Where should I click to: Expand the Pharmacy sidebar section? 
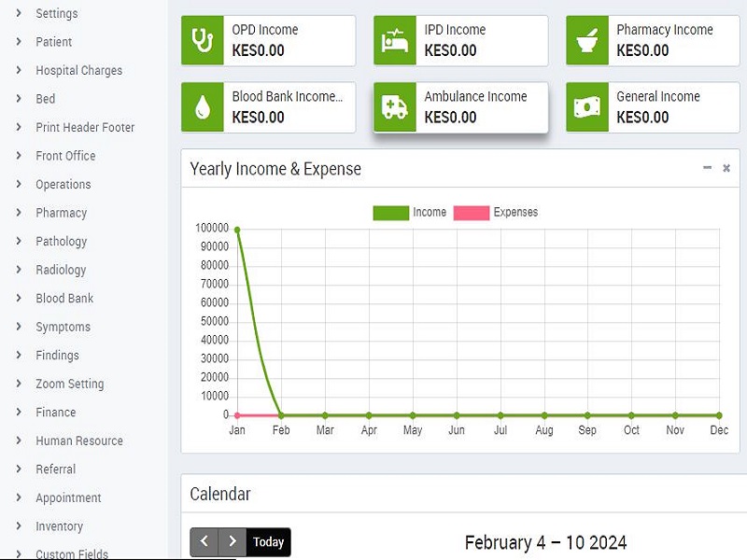(61, 213)
